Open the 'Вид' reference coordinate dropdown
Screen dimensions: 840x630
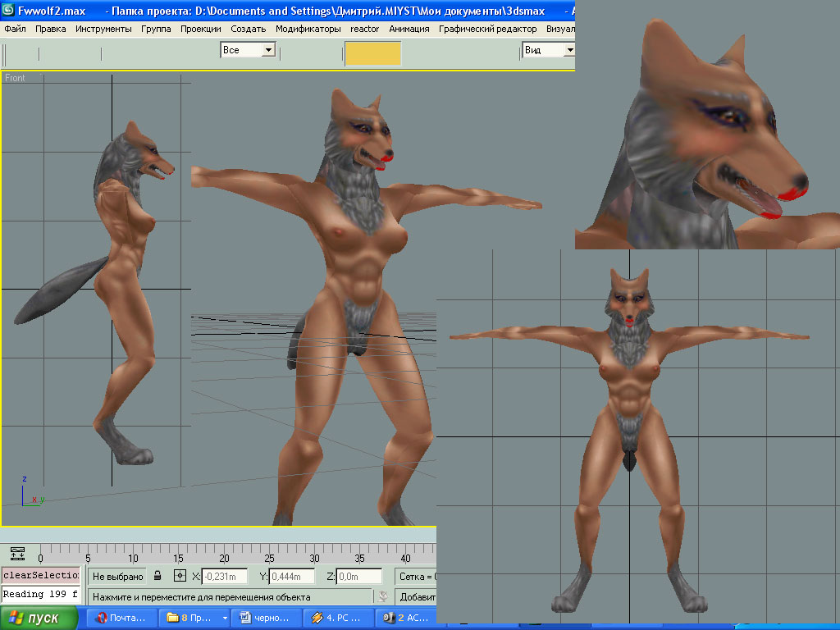coord(569,50)
